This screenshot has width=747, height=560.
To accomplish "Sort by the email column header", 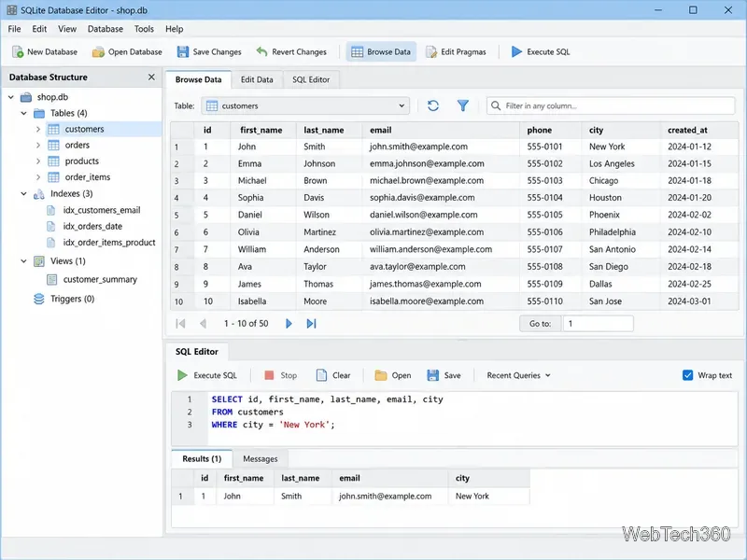I will (441, 130).
